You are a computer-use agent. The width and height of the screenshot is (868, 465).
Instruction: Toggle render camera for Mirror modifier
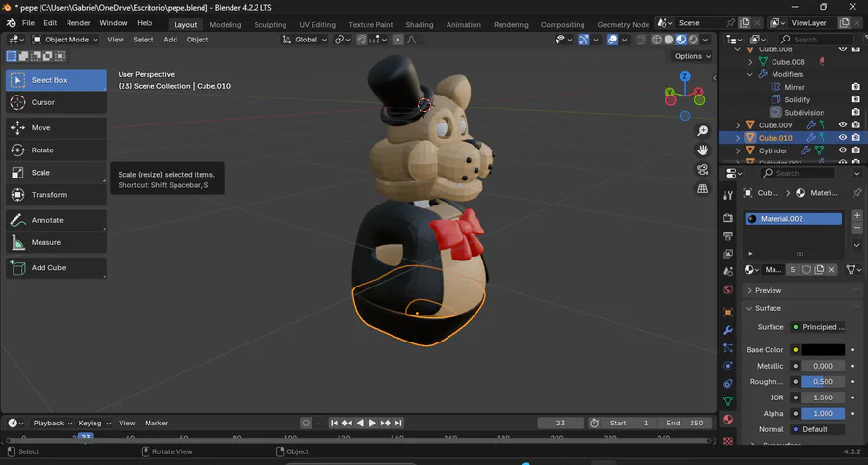pyautogui.click(x=855, y=87)
